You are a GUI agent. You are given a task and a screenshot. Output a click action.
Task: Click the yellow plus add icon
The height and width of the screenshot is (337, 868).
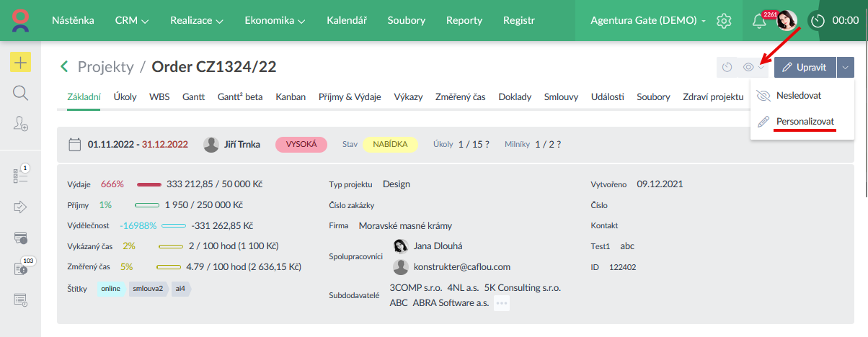click(20, 63)
